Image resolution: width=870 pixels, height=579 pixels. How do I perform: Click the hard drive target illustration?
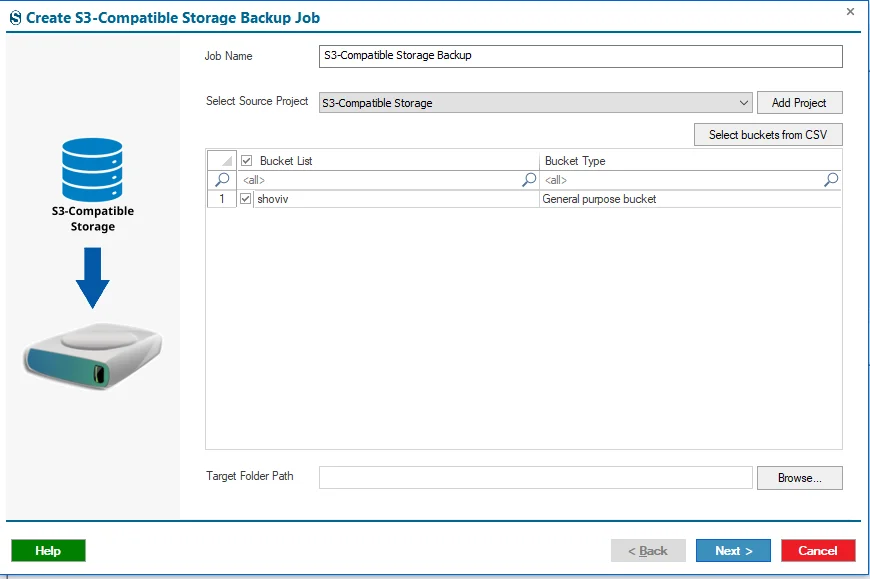92,355
